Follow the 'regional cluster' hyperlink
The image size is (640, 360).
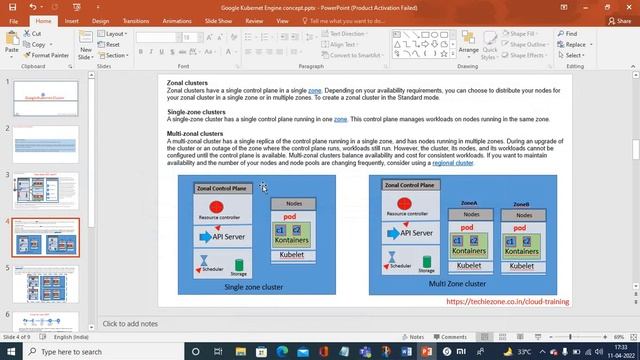[452, 163]
